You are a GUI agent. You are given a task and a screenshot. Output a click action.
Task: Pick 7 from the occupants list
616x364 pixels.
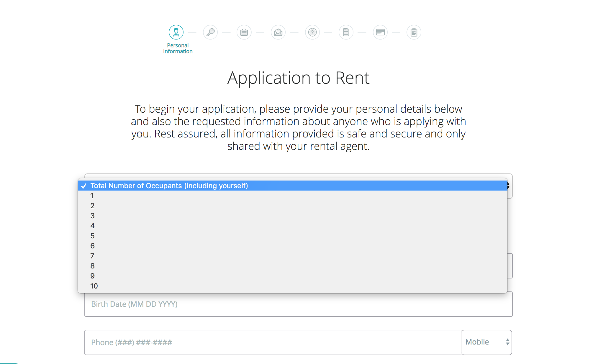(92, 256)
